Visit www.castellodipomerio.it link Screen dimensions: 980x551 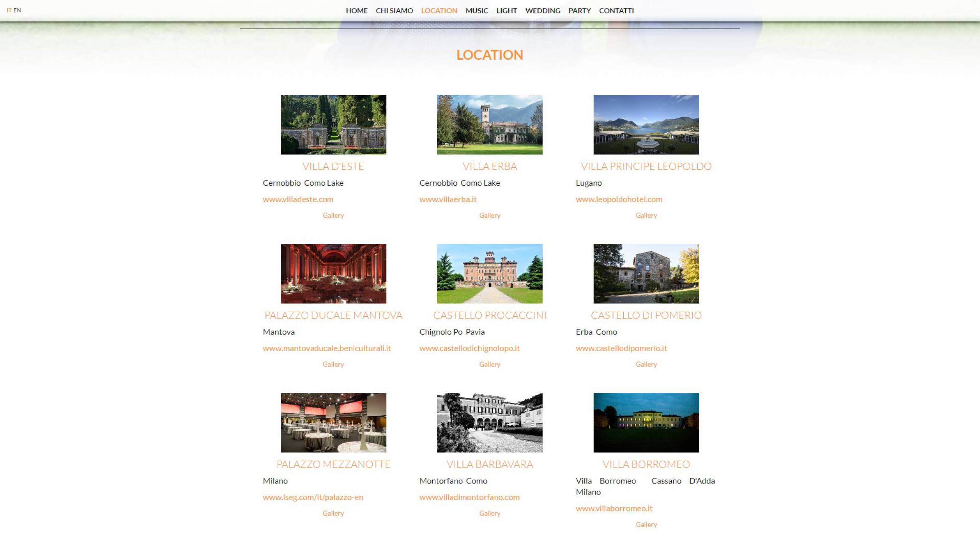[x=621, y=348]
